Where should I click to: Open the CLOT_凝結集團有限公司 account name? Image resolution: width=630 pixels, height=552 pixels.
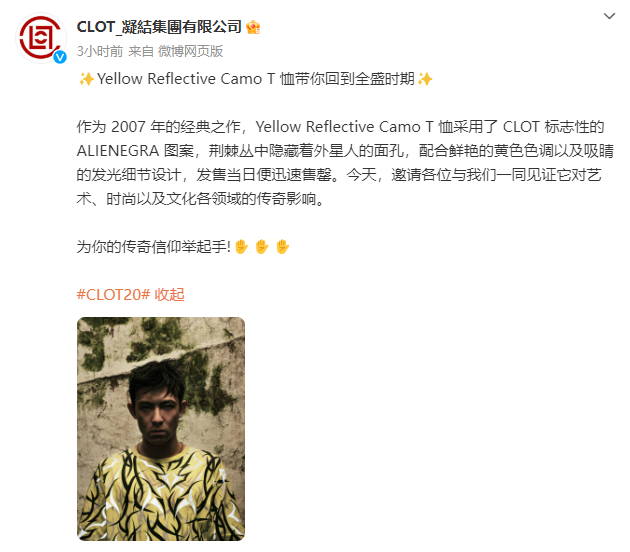(159, 27)
